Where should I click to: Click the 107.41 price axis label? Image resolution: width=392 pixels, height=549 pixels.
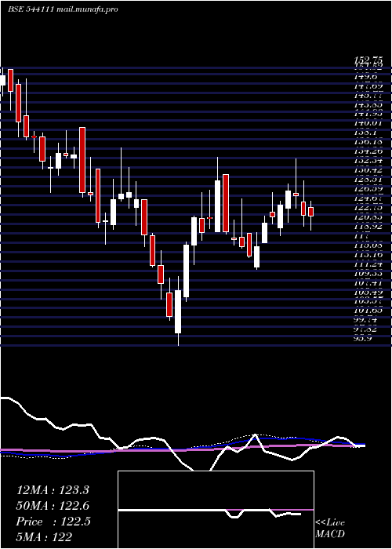[x=368, y=283]
